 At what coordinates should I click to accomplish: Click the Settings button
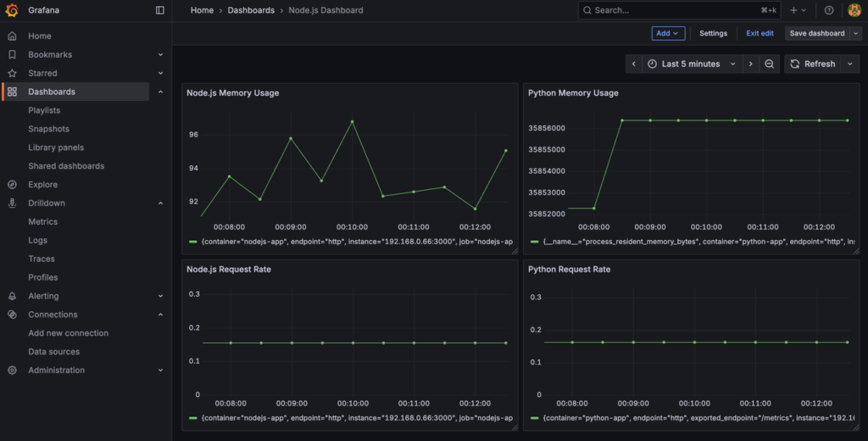[713, 33]
